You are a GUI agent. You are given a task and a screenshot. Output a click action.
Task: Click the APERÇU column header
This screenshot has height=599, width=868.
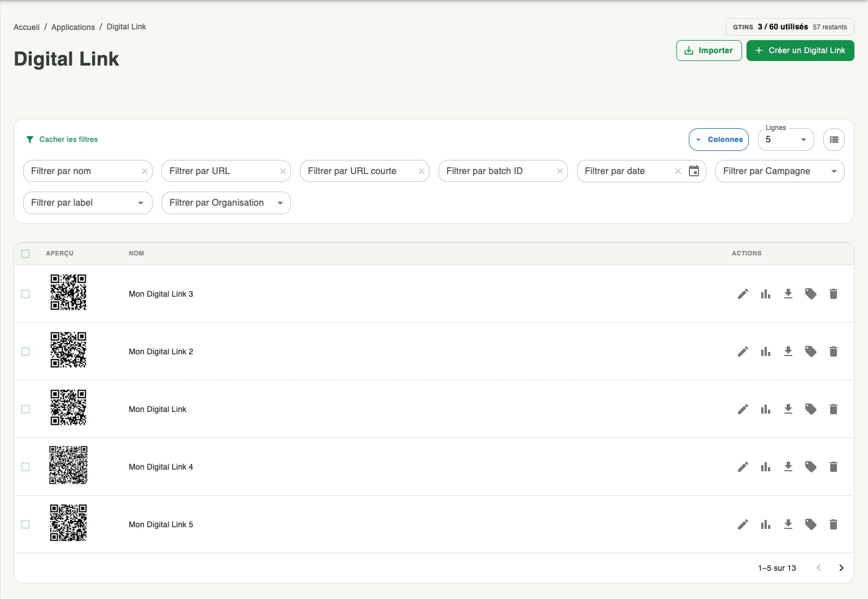tap(59, 253)
